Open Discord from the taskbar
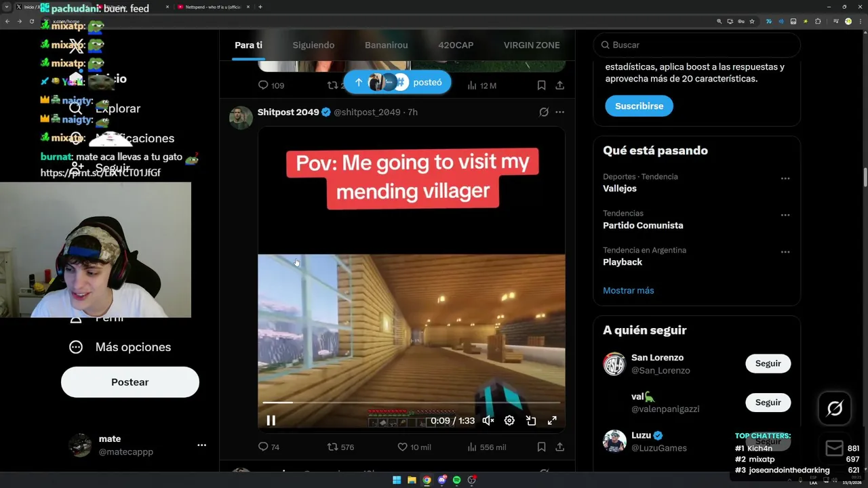868x488 pixels. pyautogui.click(x=441, y=480)
